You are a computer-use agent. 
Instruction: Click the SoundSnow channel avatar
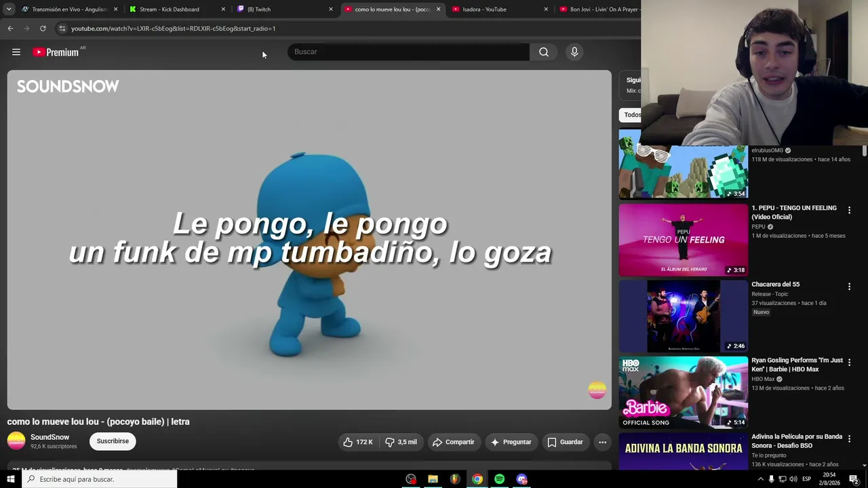pos(16,441)
